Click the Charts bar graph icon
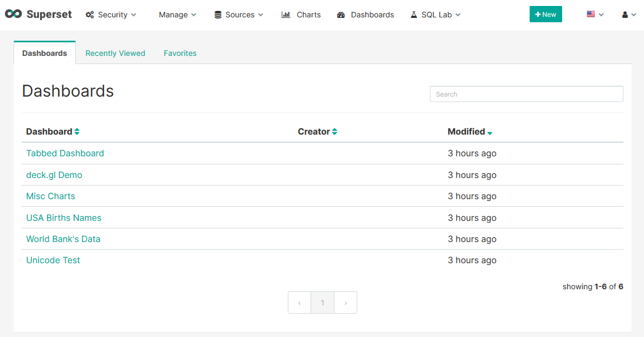The height and width of the screenshot is (337, 644). tap(286, 15)
